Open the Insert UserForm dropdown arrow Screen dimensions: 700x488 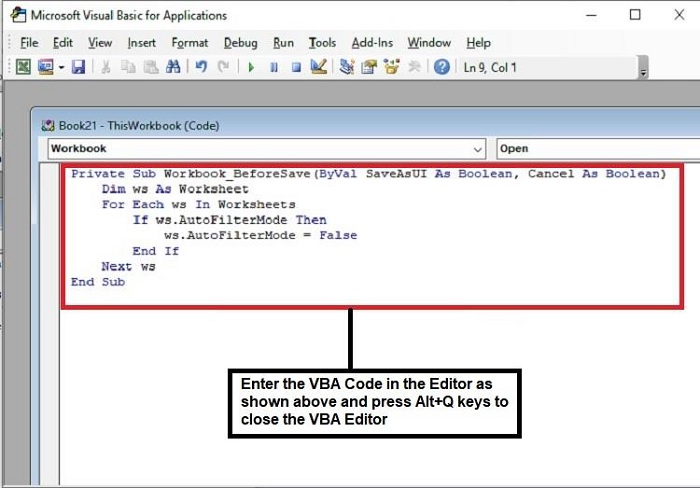coord(61,67)
